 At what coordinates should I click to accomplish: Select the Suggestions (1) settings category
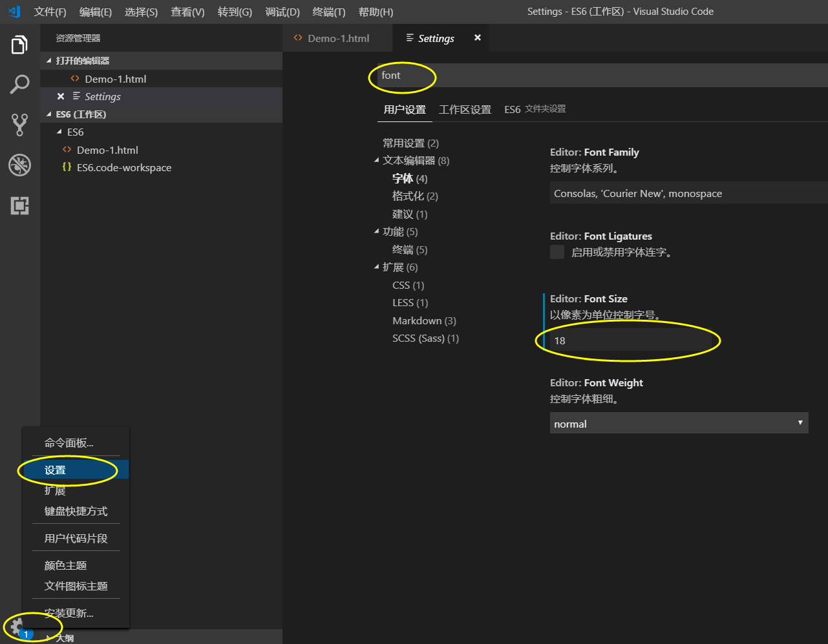410,214
